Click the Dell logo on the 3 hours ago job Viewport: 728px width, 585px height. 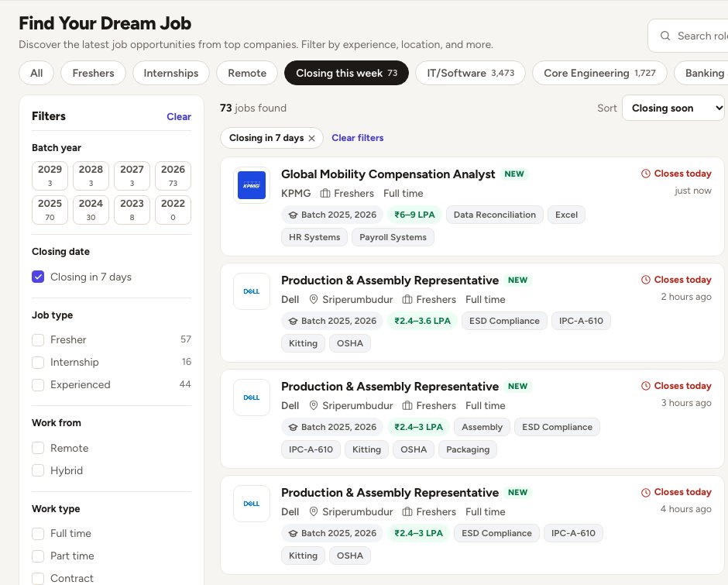[252, 397]
